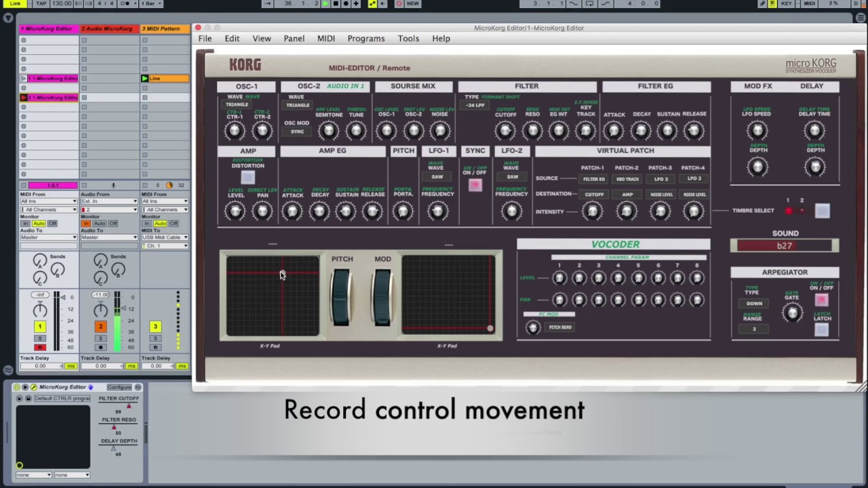The height and width of the screenshot is (488, 868).
Task: Set track 2 Monitor to Off
Action: click(x=113, y=224)
